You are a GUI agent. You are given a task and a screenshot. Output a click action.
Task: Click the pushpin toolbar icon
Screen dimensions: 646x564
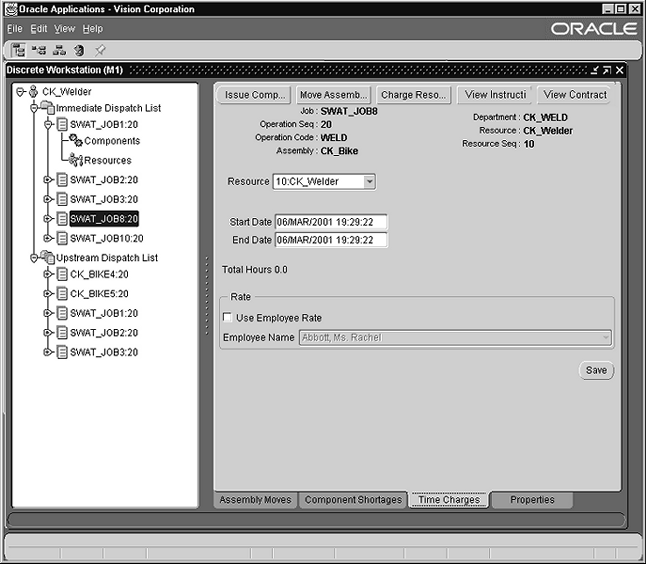(100, 50)
